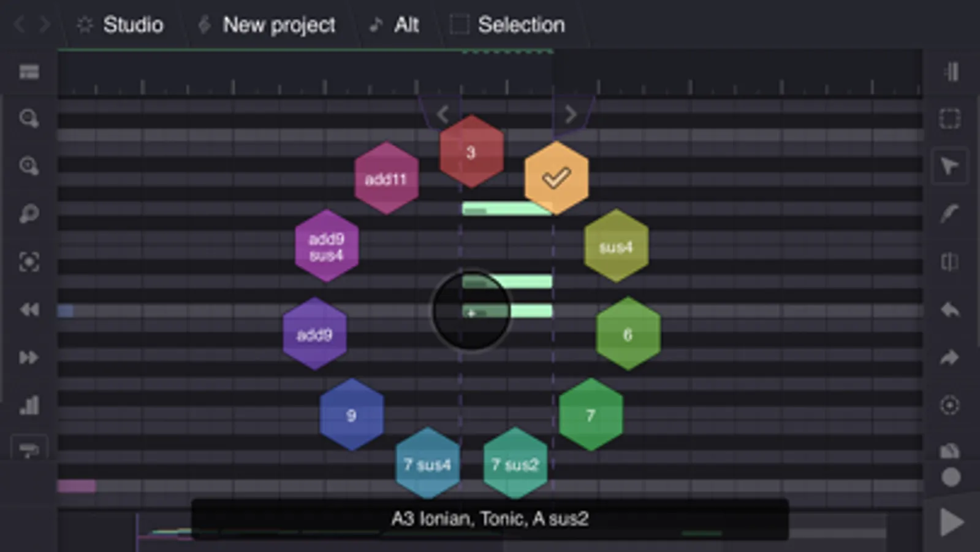Select the pencil drawing tool
The width and height of the screenshot is (980, 552).
point(949,213)
